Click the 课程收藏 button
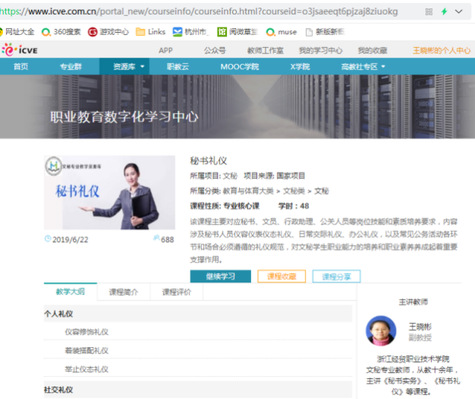 (282, 276)
